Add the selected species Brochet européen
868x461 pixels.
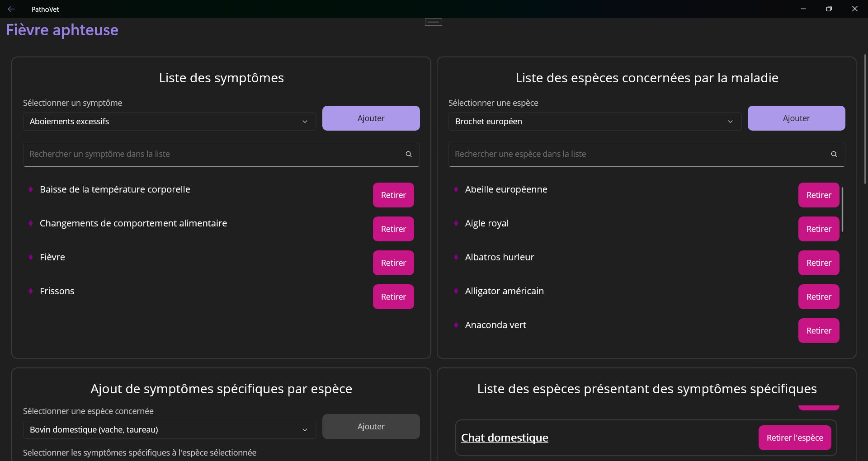pyautogui.click(x=796, y=118)
